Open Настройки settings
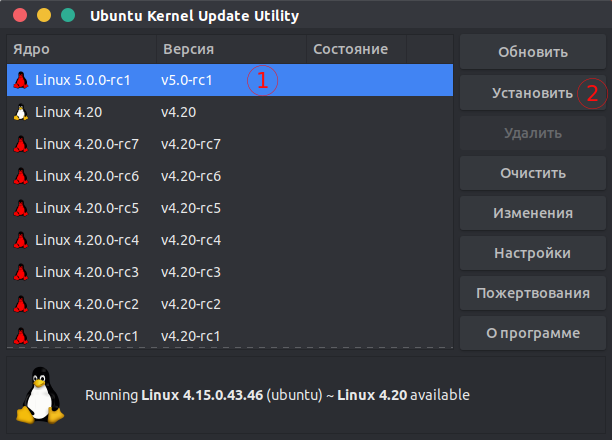 click(533, 253)
